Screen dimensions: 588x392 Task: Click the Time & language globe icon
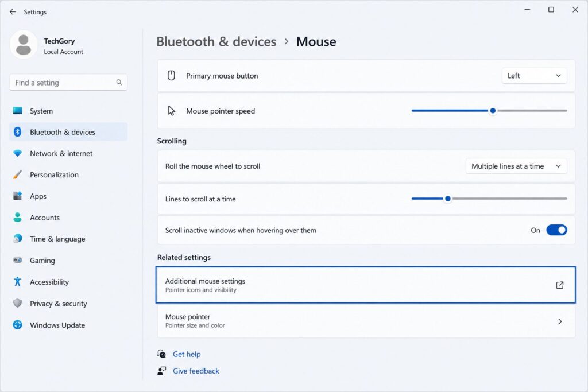coord(17,239)
